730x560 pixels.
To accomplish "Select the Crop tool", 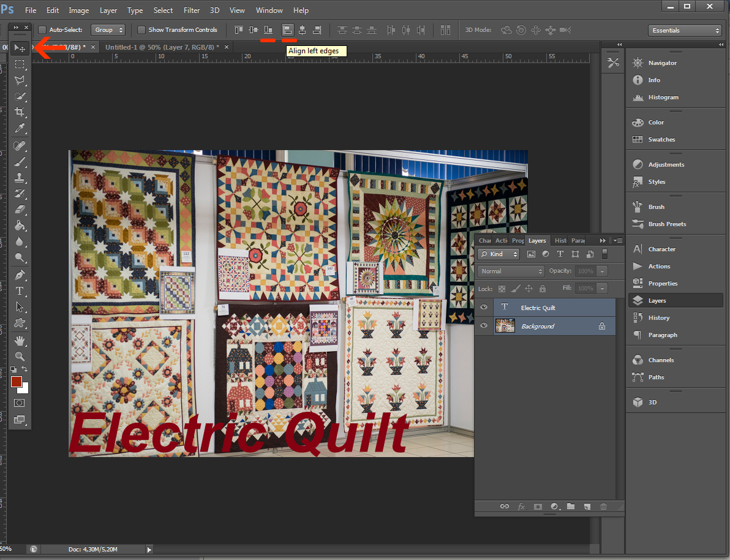I will coord(20,112).
